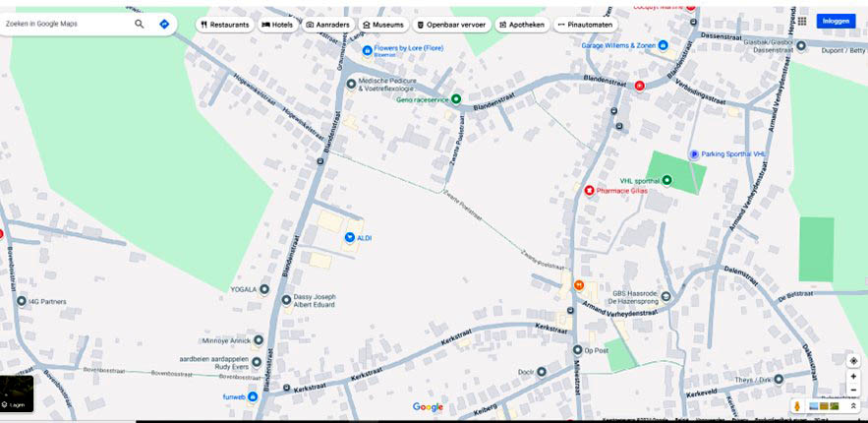Click the search magnifier icon
The width and height of the screenshot is (868, 423).
tap(140, 24)
